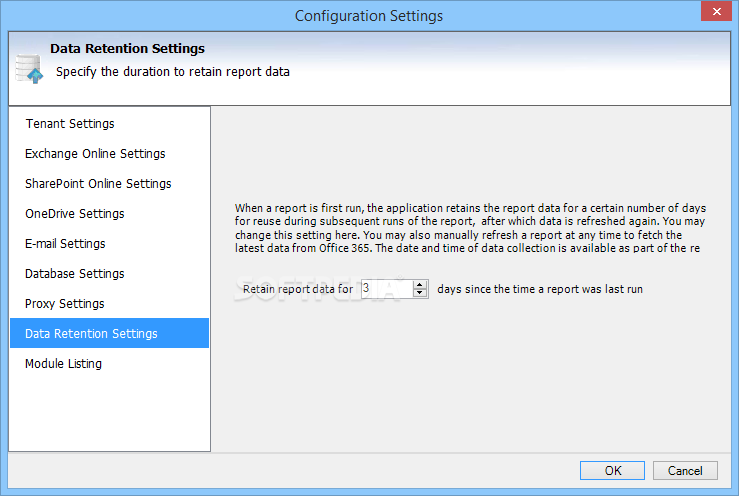Click the Configuration Settings title bar
739x496 pixels.
coord(369,16)
